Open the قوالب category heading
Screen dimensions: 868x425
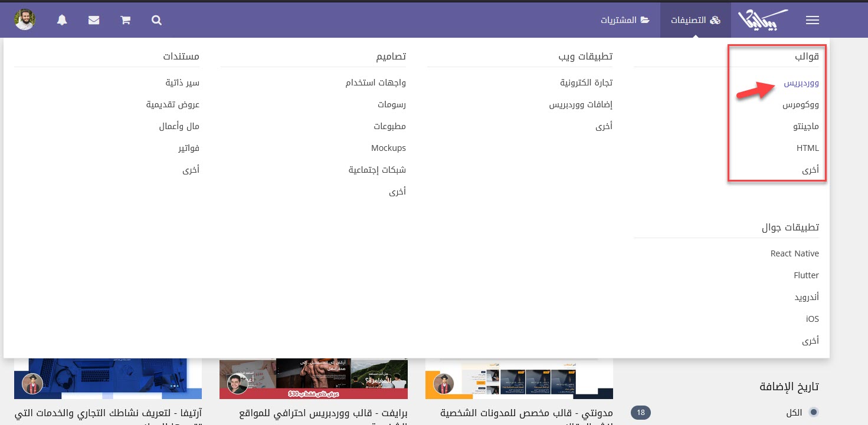point(807,57)
